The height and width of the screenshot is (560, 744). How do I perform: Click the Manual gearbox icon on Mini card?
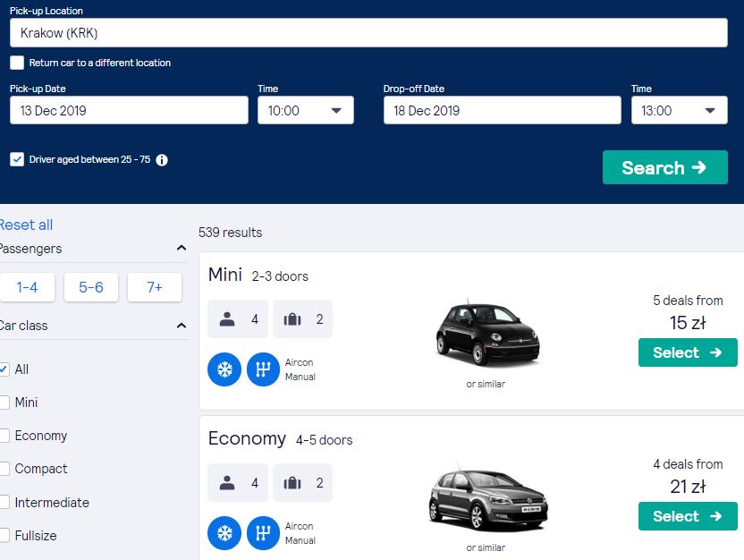[x=263, y=369]
